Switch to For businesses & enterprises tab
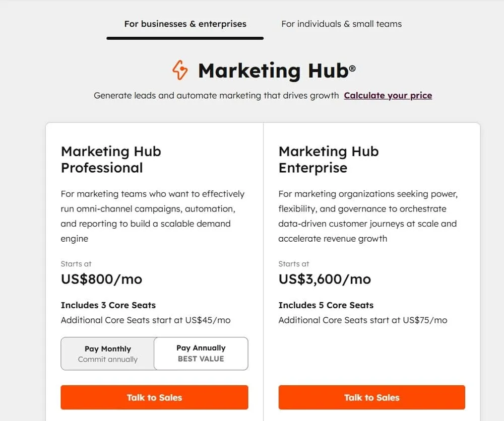504x421 pixels. [x=185, y=24]
